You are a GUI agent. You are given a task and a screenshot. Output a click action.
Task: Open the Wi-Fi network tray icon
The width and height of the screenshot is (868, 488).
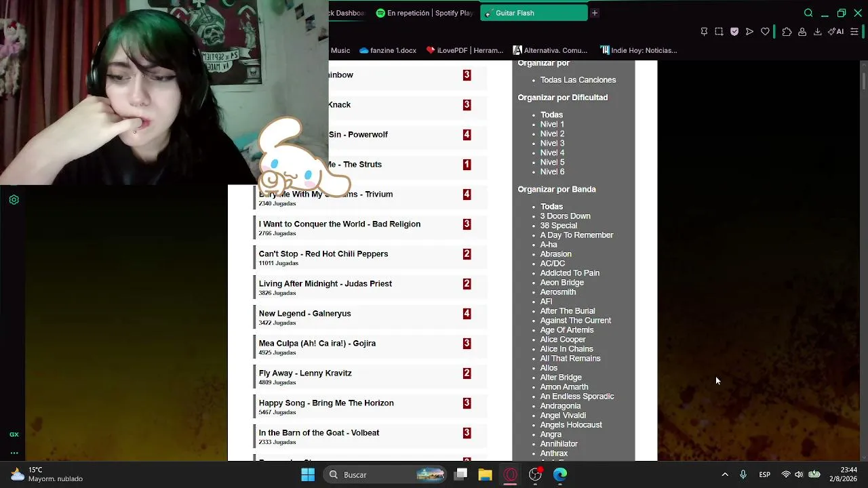point(786,474)
